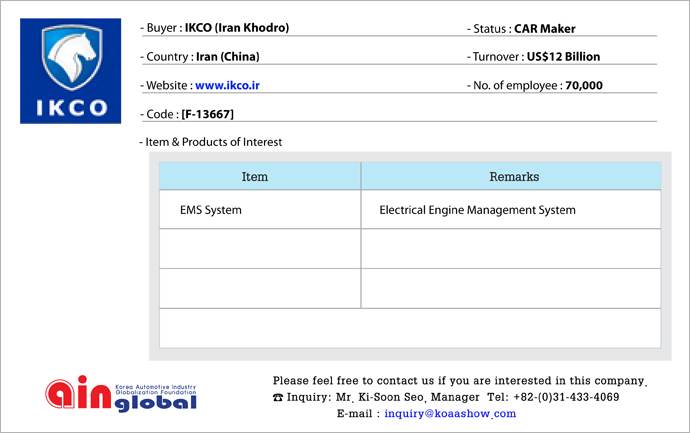Image resolution: width=690 pixels, height=433 pixels.
Task: Click the inquiry@koaashow.com email link
Action: 450,414
